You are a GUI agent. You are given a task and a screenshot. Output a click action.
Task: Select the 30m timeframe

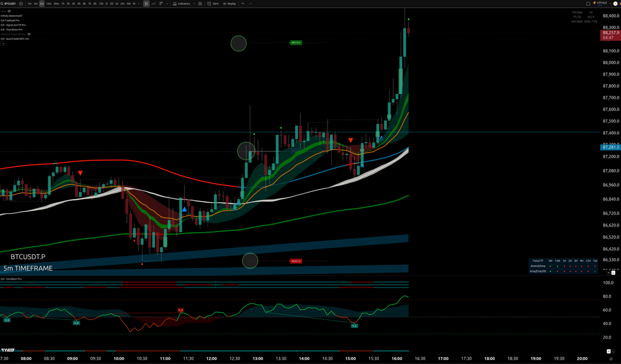pos(56,4)
